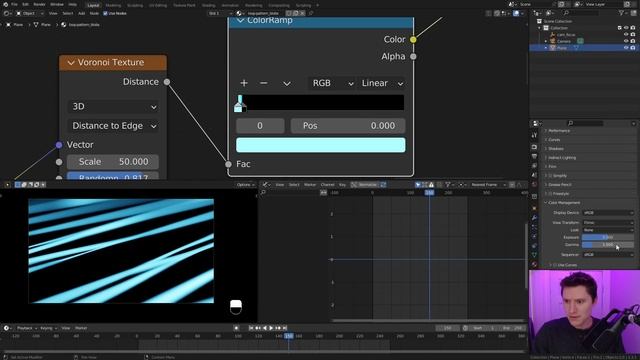This screenshot has height=360, width=640.
Task: Click the ColorRamp cyan color swatch
Action: 320,145
